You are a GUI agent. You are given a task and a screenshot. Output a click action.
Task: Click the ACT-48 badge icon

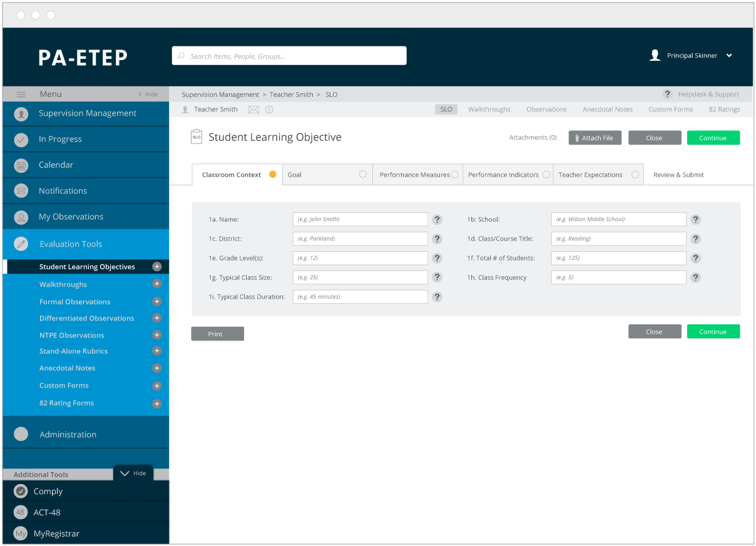click(21, 512)
